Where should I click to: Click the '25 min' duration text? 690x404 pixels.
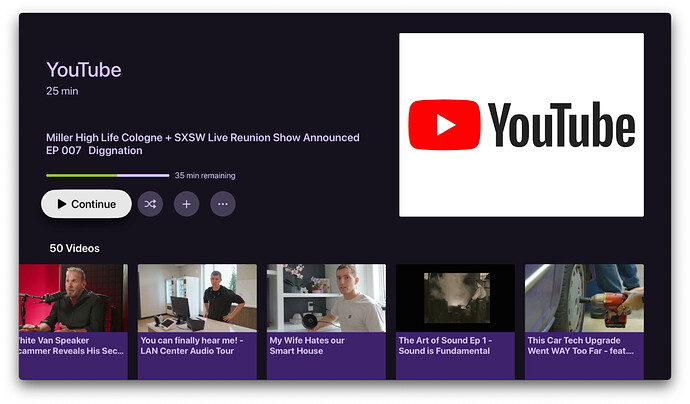[x=62, y=91]
